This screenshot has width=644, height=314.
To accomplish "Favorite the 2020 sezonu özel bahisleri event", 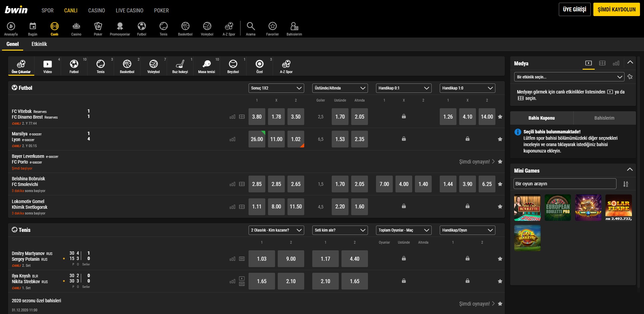I will point(500,304).
